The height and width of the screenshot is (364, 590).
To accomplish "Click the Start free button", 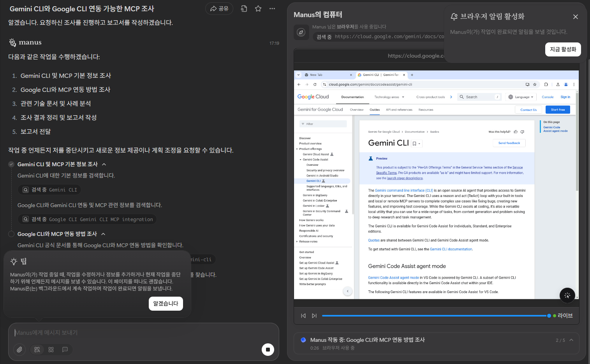I will pyautogui.click(x=558, y=110).
